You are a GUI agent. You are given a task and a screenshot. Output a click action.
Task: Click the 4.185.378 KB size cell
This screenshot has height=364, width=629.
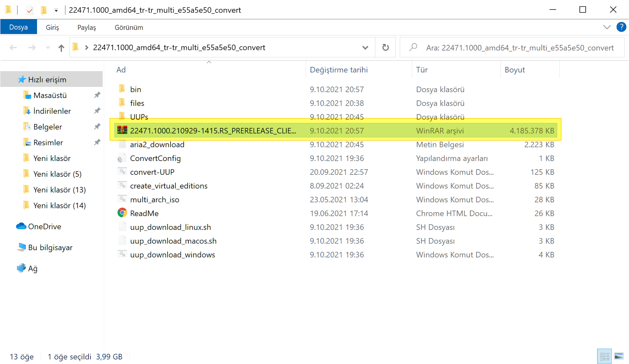click(x=532, y=131)
